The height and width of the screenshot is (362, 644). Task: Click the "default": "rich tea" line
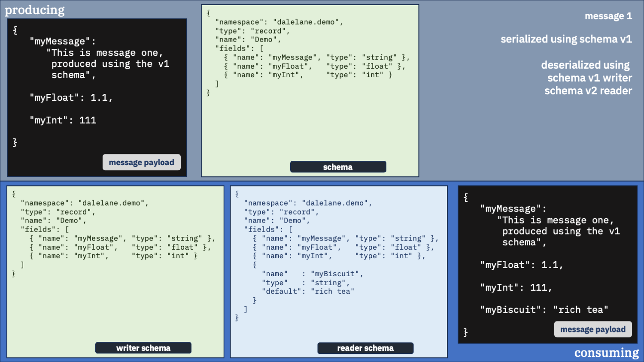[x=310, y=291]
